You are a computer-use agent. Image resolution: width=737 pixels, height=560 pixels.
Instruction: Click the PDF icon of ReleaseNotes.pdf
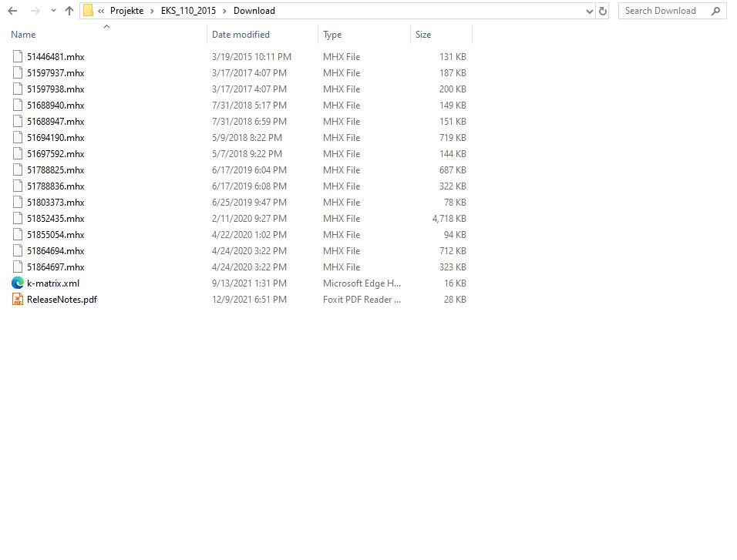[18, 300]
